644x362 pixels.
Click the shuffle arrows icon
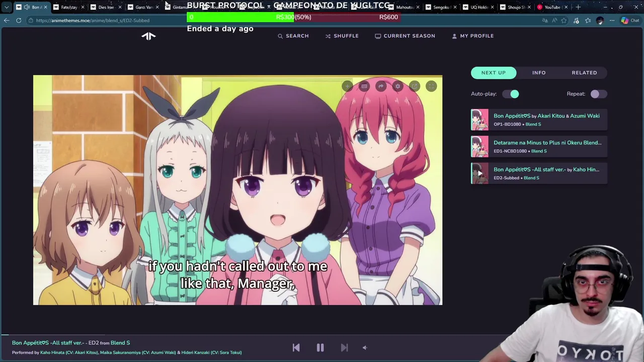pyautogui.click(x=328, y=36)
